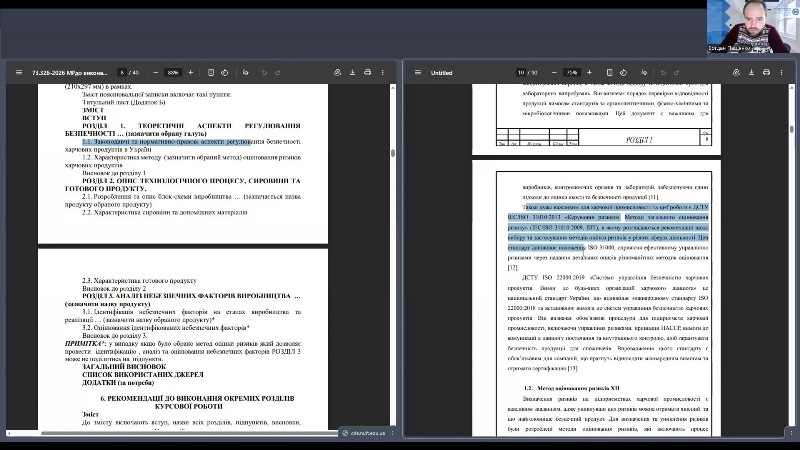This screenshot has width=800, height=450.
Task: Redo annotation in Untitled PDF viewer
Action: click(677, 72)
